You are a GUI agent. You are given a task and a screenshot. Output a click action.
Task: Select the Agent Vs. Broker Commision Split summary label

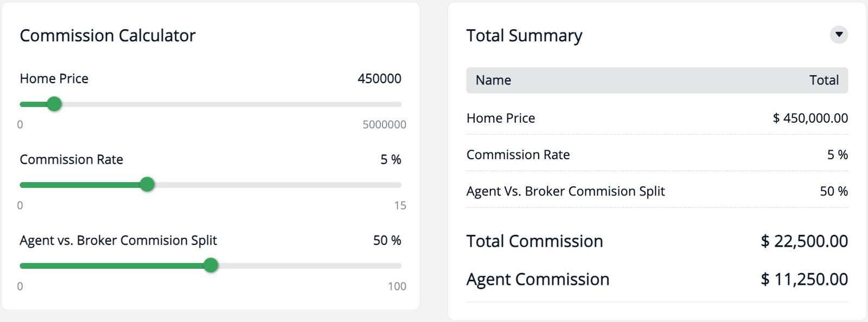pos(565,191)
